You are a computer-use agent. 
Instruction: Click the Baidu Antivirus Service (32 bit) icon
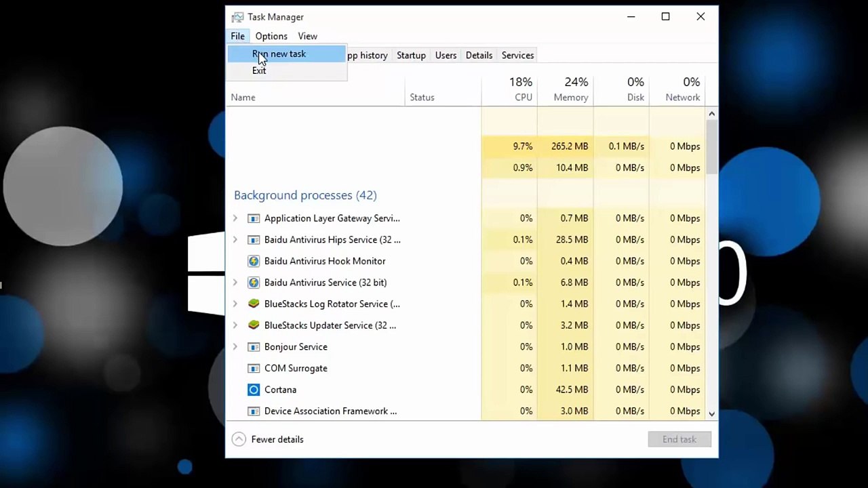pyautogui.click(x=254, y=283)
